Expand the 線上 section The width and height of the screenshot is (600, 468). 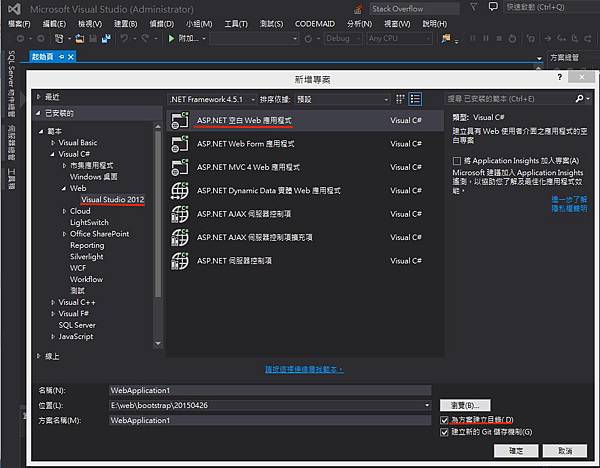[x=38, y=356]
